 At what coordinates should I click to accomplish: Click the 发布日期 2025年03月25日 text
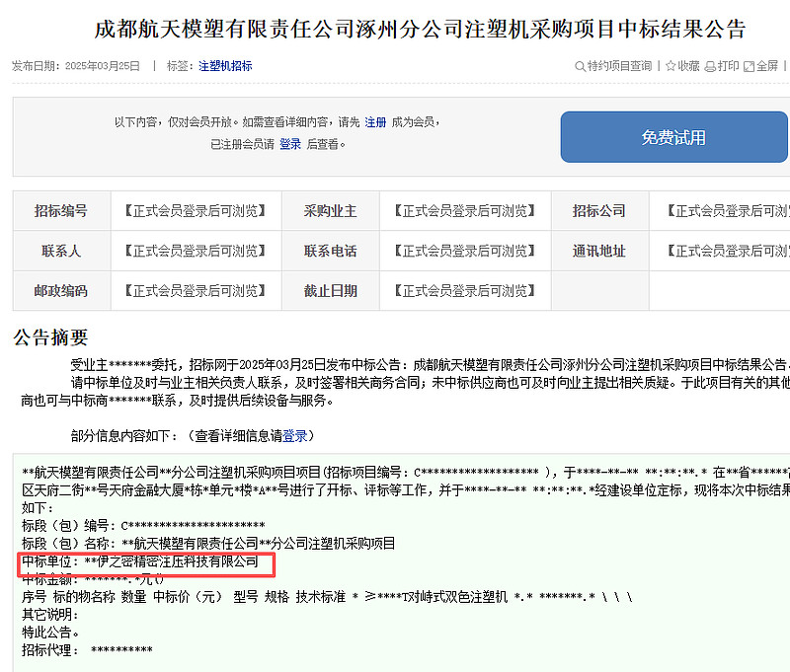(x=76, y=66)
